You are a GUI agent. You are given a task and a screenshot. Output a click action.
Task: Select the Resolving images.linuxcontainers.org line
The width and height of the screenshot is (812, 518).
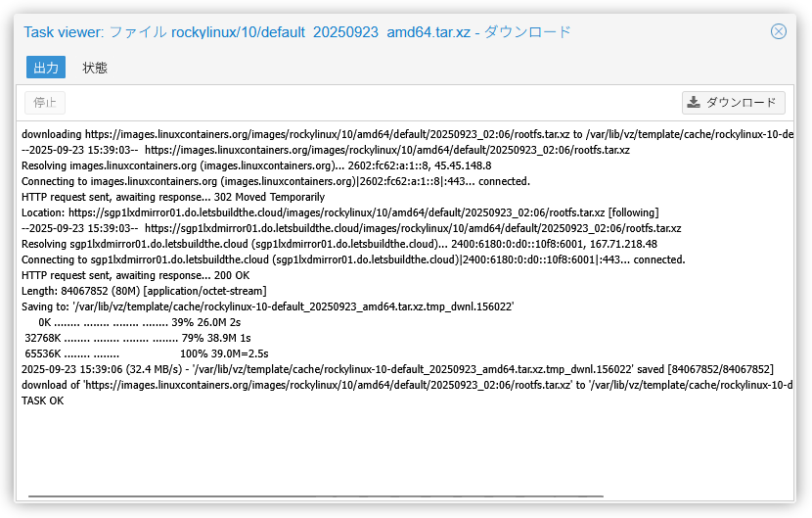pyautogui.click(x=255, y=165)
